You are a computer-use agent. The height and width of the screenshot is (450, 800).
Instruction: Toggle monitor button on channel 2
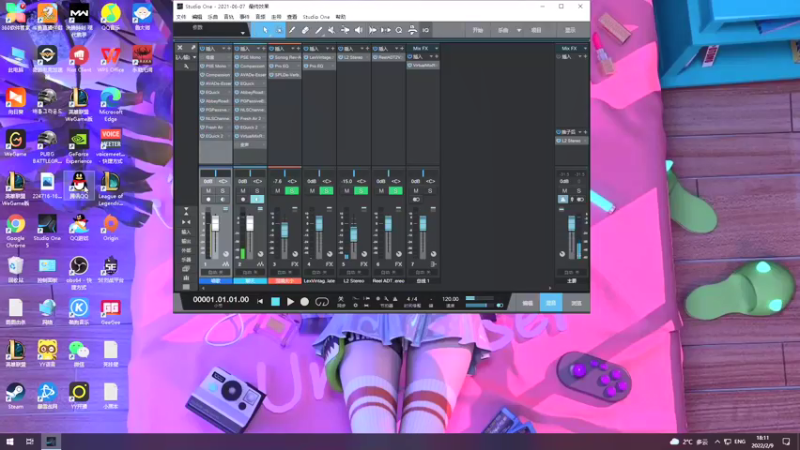point(257,199)
